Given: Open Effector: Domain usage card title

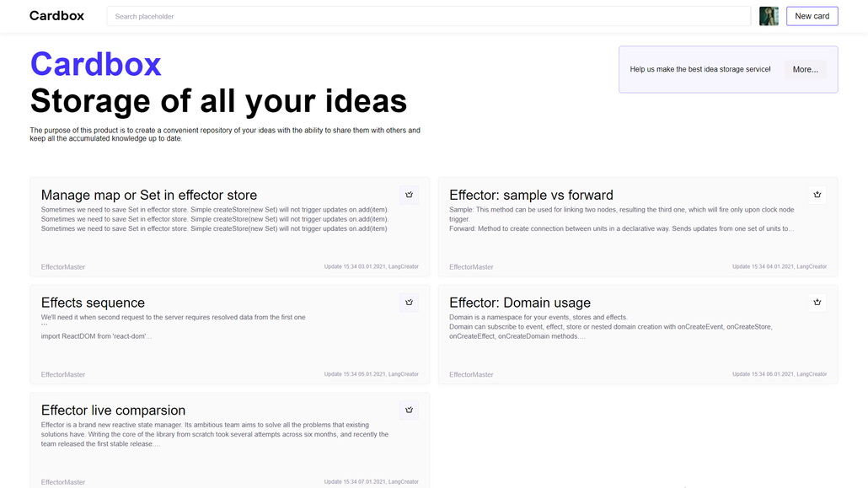Looking at the screenshot, I should point(519,303).
